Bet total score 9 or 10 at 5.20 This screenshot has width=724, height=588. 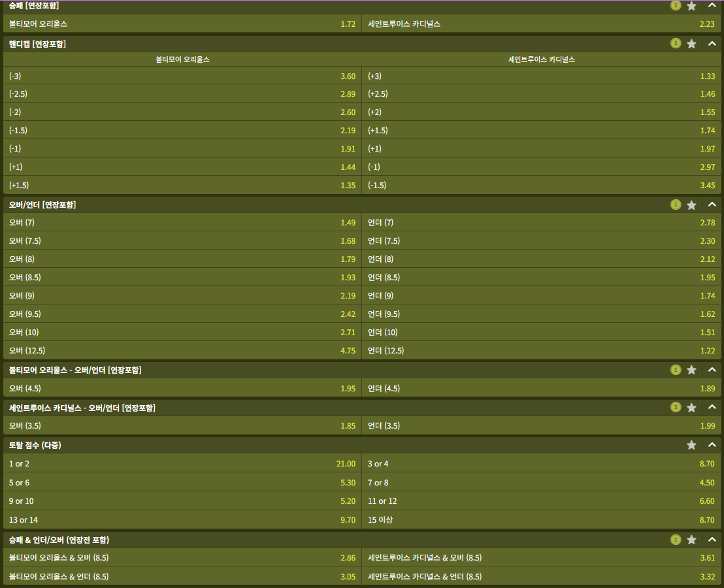tap(182, 500)
